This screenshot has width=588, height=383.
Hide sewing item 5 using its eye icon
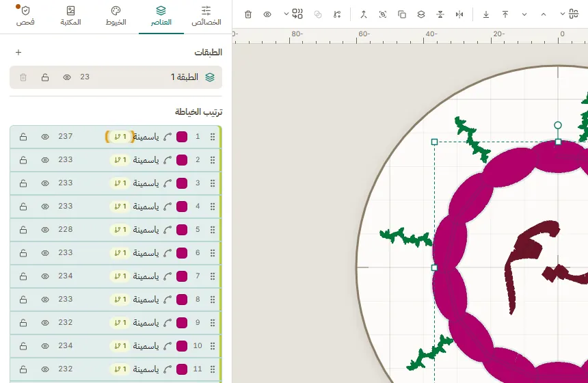pyautogui.click(x=45, y=230)
